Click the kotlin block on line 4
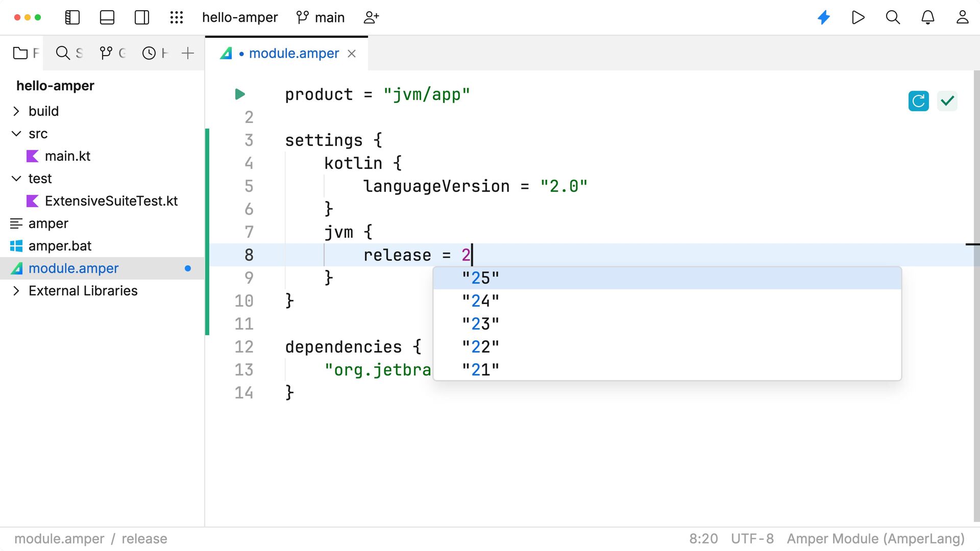 353,163
